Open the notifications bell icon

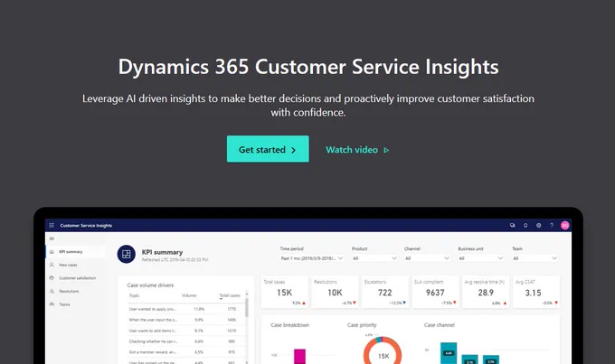click(525, 225)
